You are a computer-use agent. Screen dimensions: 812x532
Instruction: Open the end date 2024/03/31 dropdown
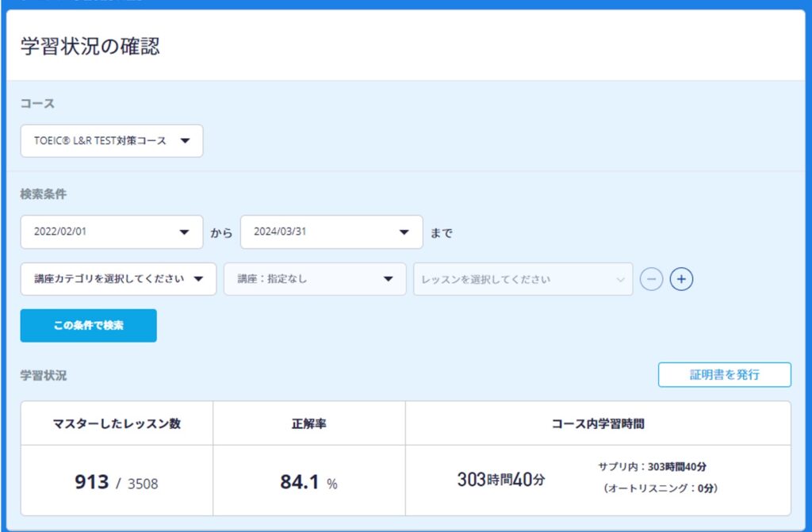coord(331,232)
